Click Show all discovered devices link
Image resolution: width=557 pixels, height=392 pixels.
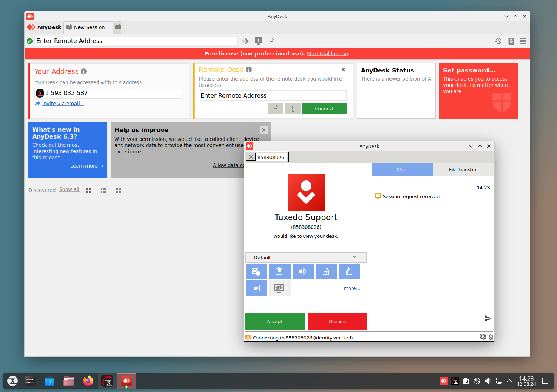pos(69,189)
